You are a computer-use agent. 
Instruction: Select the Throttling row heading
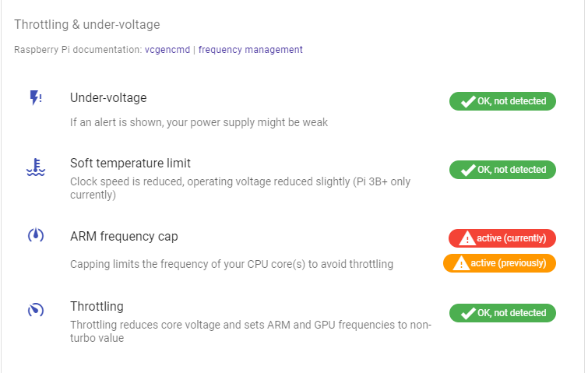(x=97, y=306)
